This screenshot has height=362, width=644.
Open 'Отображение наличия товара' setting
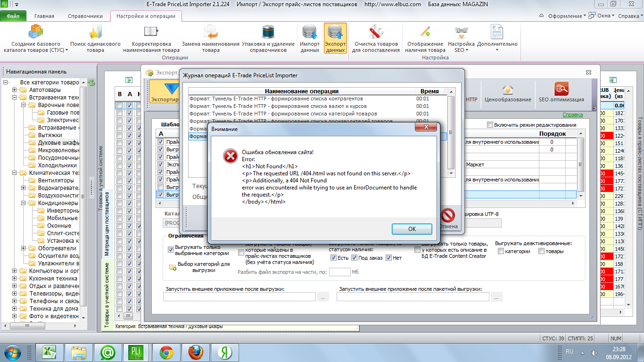(x=425, y=38)
